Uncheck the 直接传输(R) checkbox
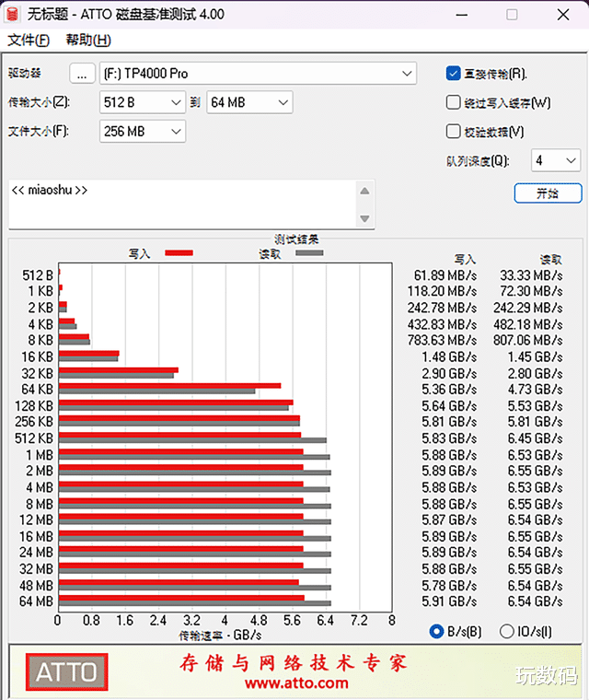 pyautogui.click(x=453, y=74)
